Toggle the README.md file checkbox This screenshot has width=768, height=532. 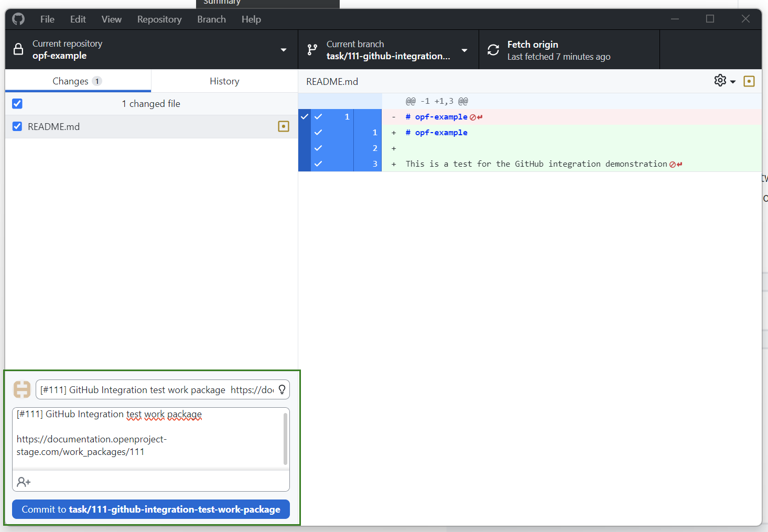pyautogui.click(x=17, y=126)
